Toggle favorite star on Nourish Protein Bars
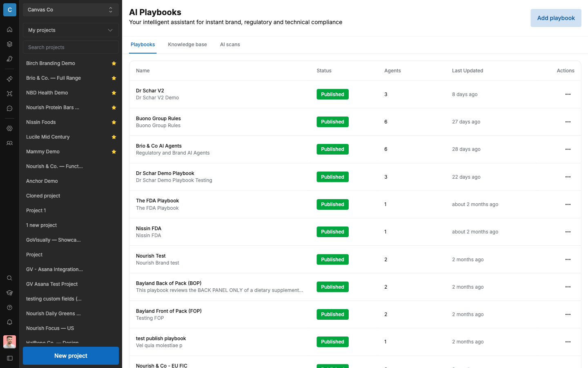The height and width of the screenshot is (368, 588). tap(114, 108)
